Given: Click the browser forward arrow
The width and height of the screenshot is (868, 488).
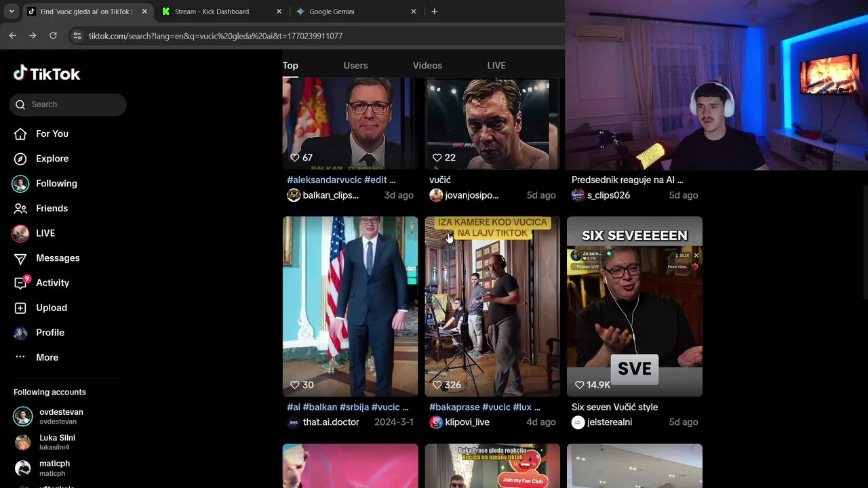Looking at the screenshot, I should pos(33,35).
